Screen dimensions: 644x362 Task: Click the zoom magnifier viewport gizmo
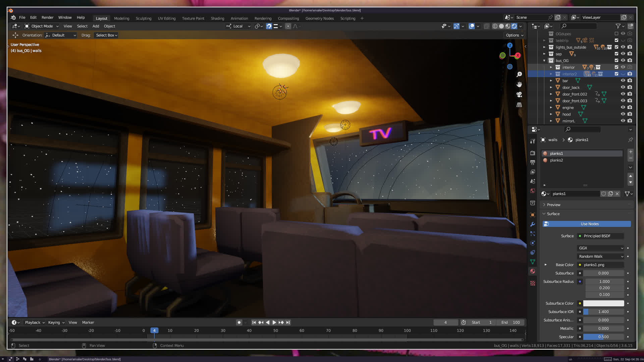click(x=519, y=74)
